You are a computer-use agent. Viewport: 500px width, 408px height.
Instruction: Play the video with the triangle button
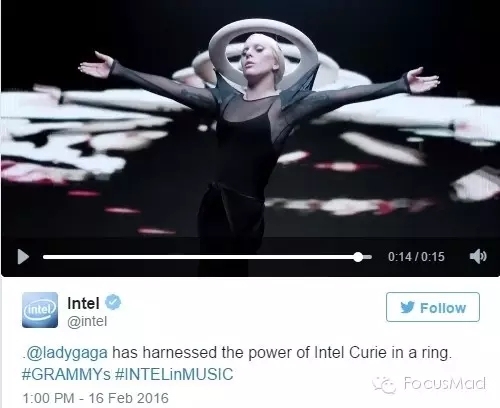pos(23,257)
